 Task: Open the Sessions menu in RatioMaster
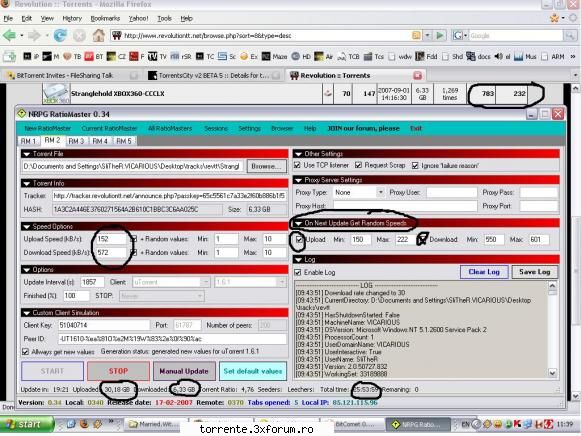coord(216,129)
